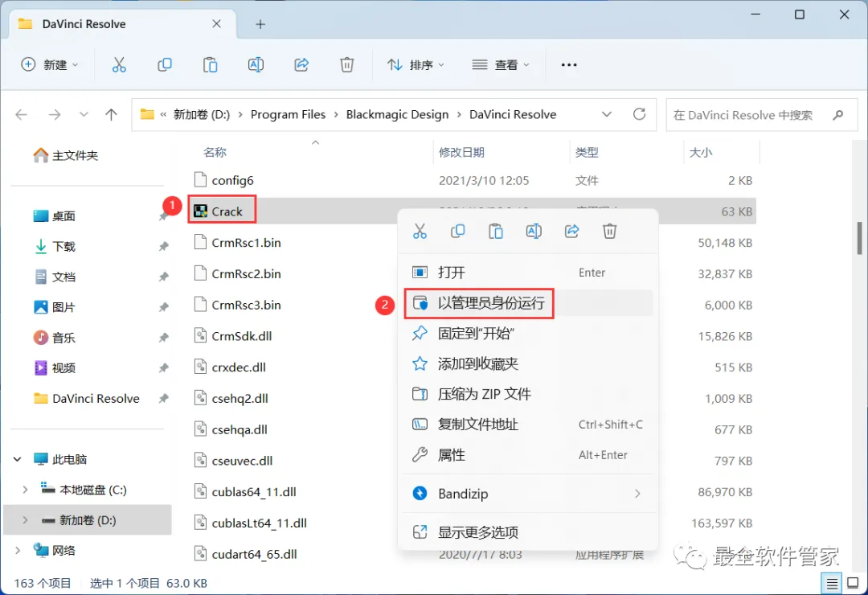Screen dimensions: 868x595
Task: Open 视频 in the sidebar
Action: (55, 368)
